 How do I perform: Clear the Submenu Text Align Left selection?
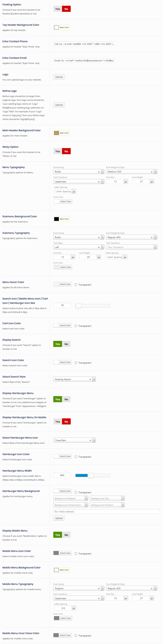99,247
